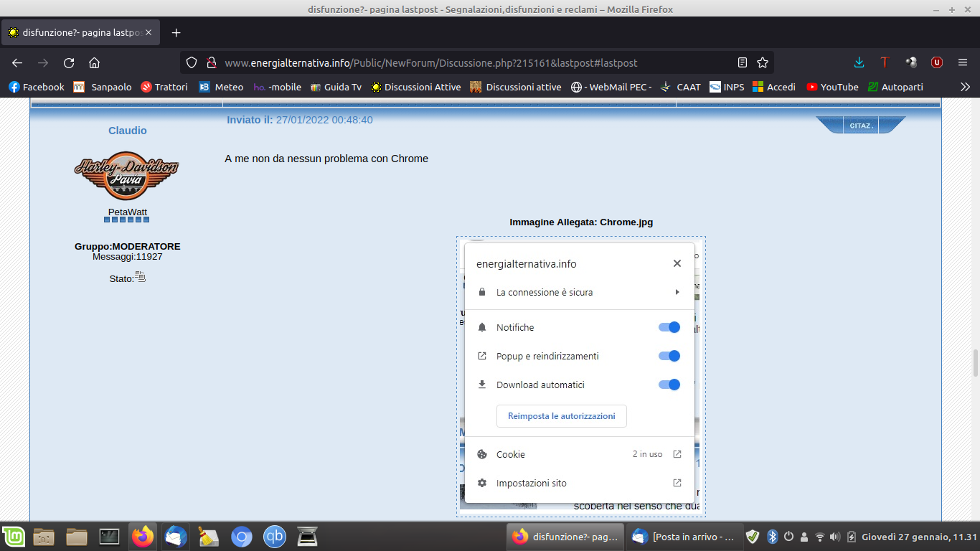Launch Chromium from the panel
Image resolution: width=980 pixels, height=551 pixels.
242,536
